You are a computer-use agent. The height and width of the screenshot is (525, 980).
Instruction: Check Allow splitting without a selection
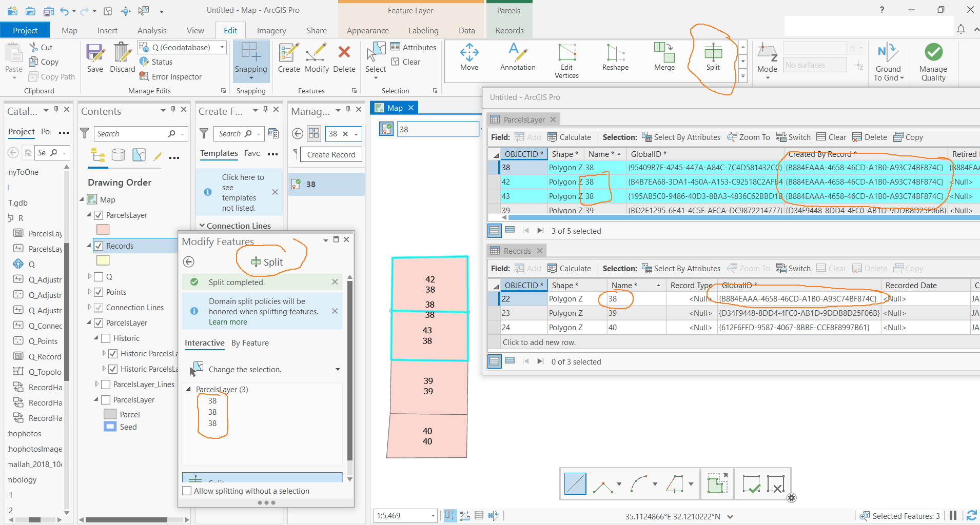(187, 491)
